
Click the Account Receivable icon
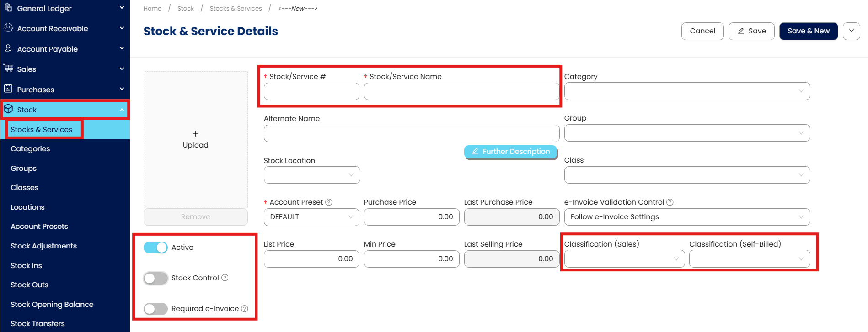[8, 28]
